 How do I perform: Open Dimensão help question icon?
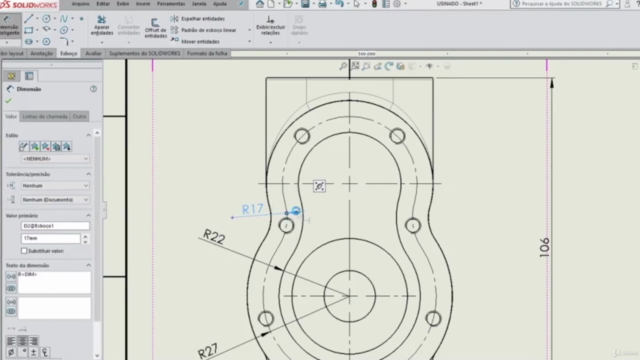click(93, 89)
